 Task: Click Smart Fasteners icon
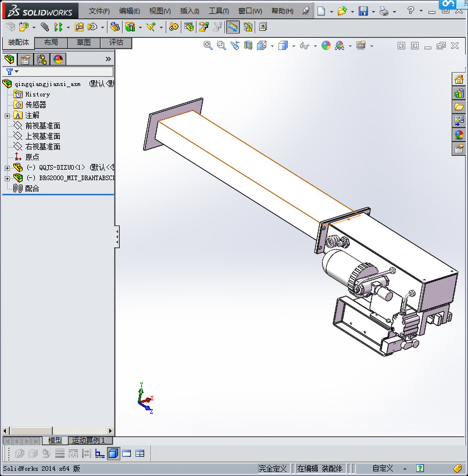point(79,27)
